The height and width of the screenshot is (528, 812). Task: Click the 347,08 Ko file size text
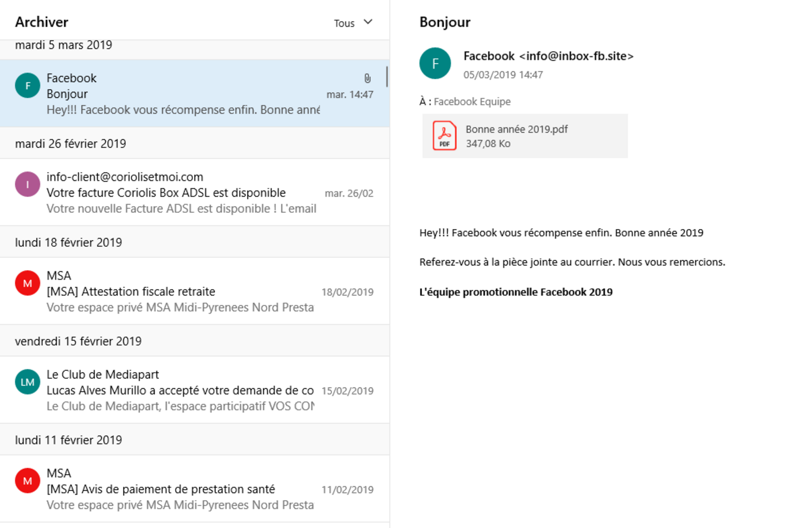(488, 144)
